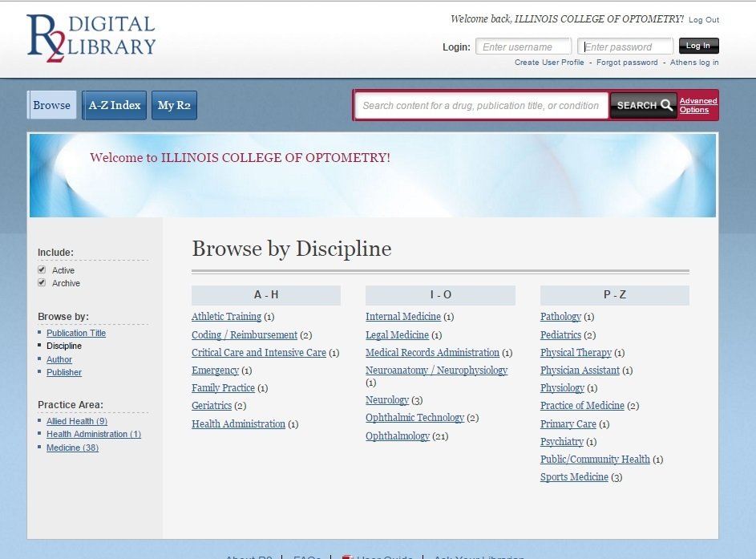Open the Browse tab

pos(51,104)
